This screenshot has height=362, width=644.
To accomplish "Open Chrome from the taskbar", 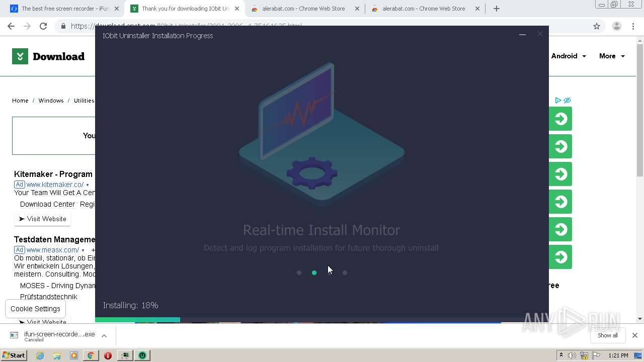I will click(x=91, y=355).
